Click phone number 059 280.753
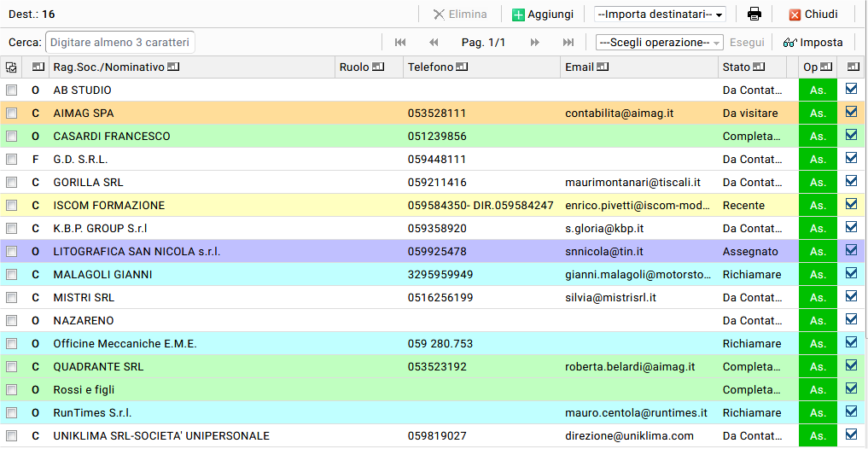This screenshot has width=868, height=449. pyautogui.click(x=440, y=344)
